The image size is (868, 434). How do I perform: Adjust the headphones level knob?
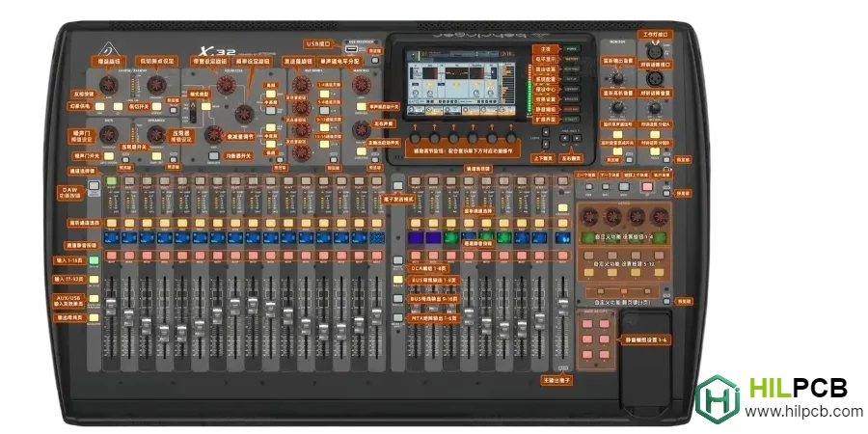click(x=618, y=108)
